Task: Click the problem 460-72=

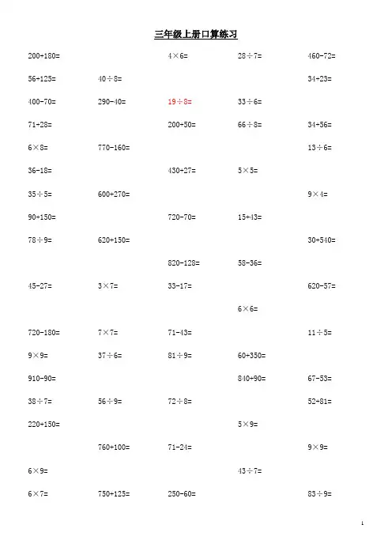Action: click(x=322, y=56)
